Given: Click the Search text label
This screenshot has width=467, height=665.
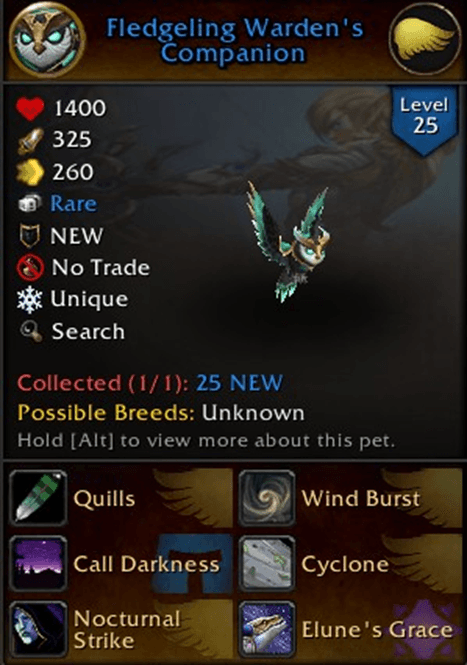Looking at the screenshot, I should [x=88, y=331].
